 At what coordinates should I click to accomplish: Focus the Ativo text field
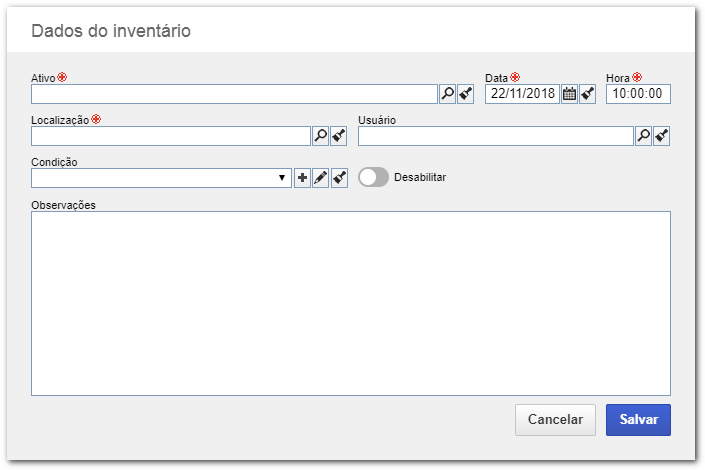[234, 94]
